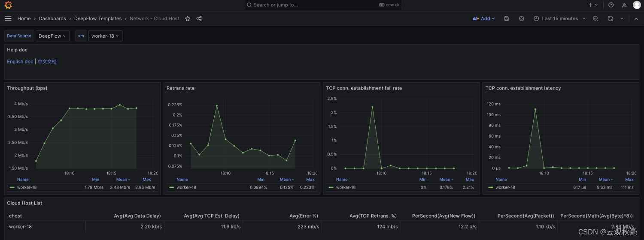Sort Retrans rate legend by Mean

click(287, 180)
